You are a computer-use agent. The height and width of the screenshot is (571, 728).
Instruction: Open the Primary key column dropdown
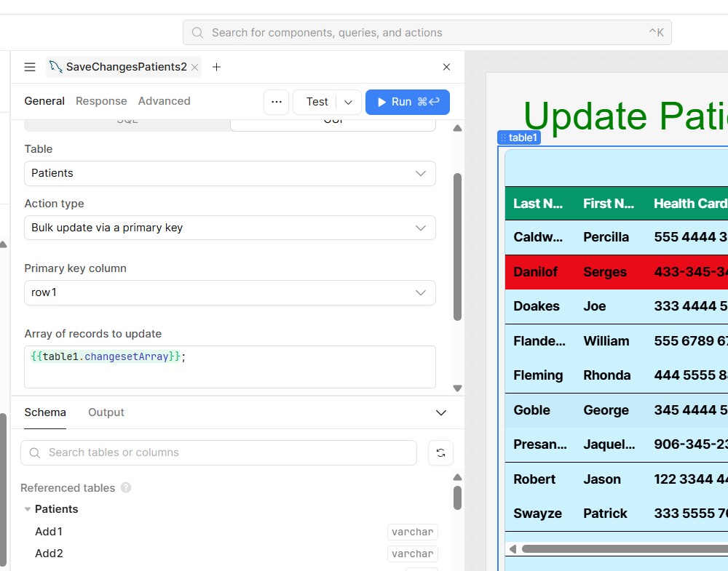[x=229, y=292]
